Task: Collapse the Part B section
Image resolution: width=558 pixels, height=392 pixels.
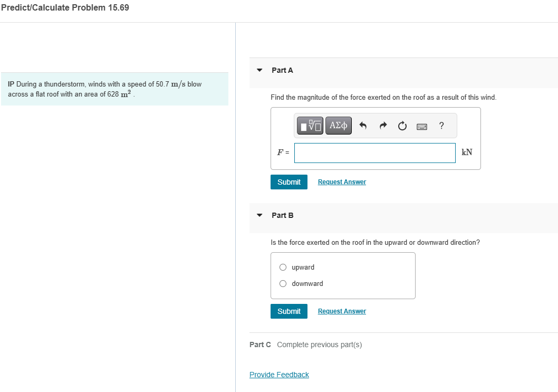Action: coord(259,215)
